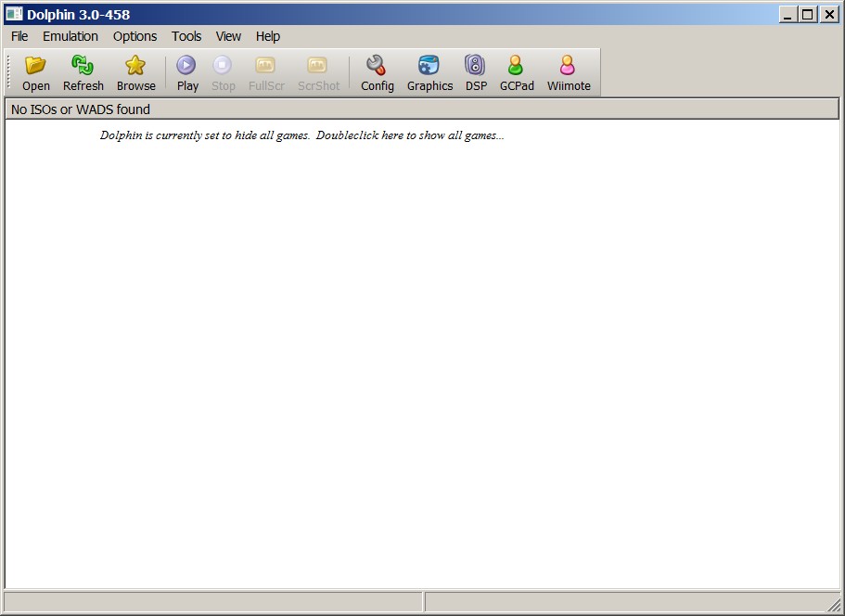Open the Graphics settings
Image resolution: width=845 pixels, height=616 pixels.
[x=429, y=71]
